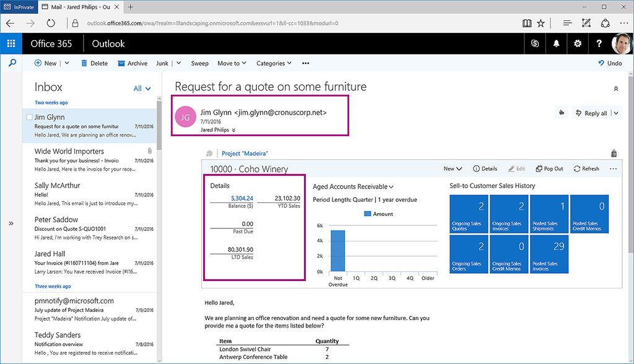Expand the collapsed folder pane
Viewport: 634px width, 364px height.
[x=11, y=223]
